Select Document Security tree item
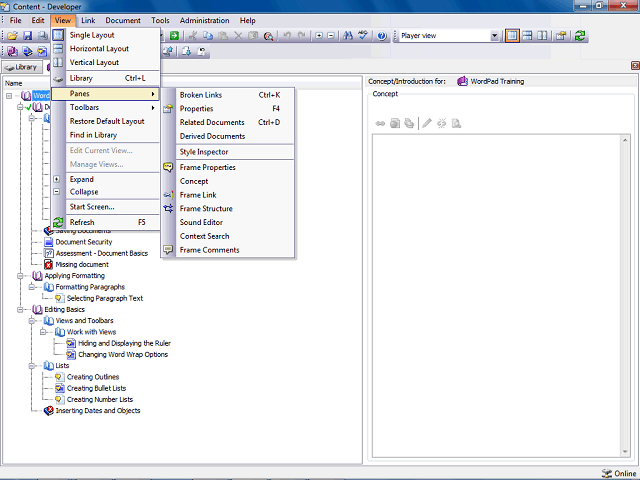The image size is (640, 480). point(84,242)
